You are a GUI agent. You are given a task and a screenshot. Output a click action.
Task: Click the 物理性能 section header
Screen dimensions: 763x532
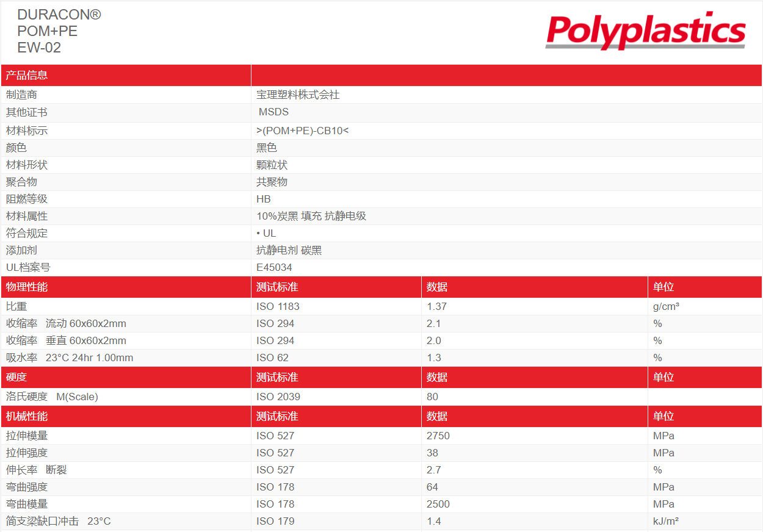(x=27, y=287)
